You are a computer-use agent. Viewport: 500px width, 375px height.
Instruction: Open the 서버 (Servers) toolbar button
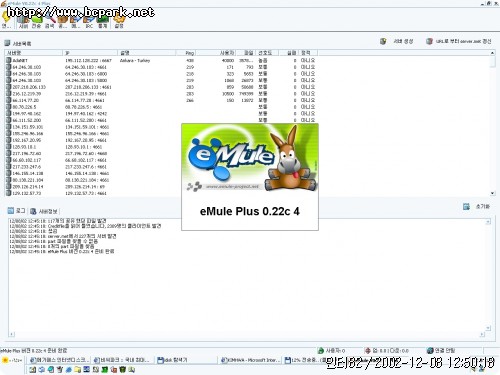(x=23, y=21)
